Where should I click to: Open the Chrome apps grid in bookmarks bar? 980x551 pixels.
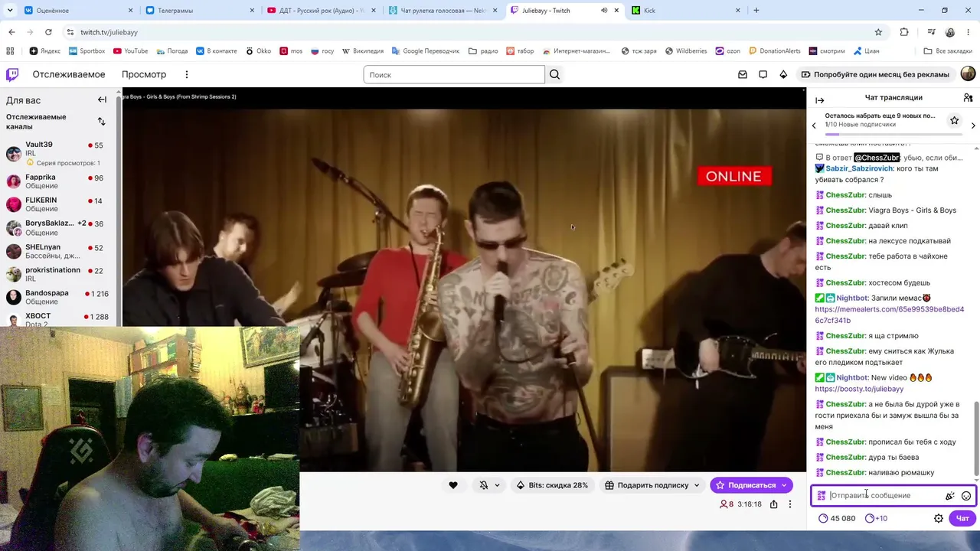[x=10, y=51]
